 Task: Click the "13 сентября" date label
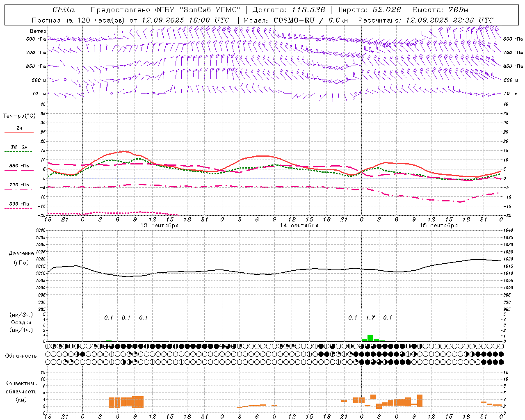pos(160,226)
